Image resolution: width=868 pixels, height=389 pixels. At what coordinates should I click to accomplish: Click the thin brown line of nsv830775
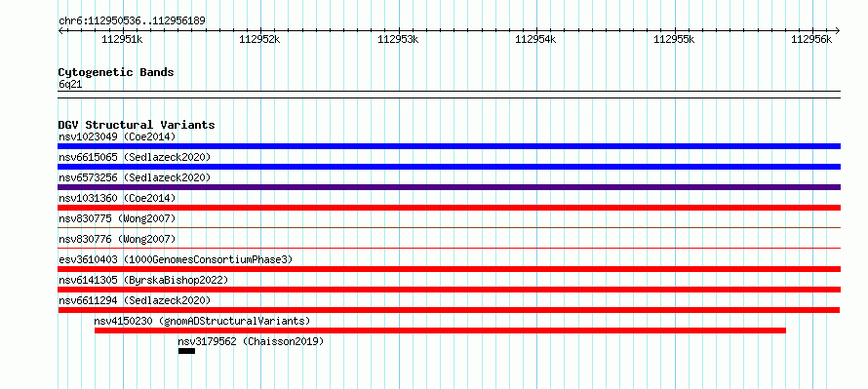449,227
